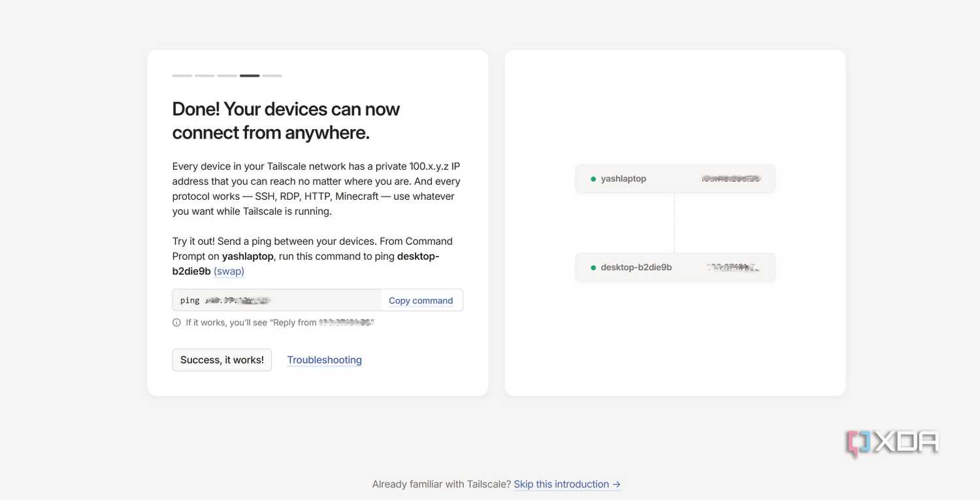Click the dark active onboarding progress step

point(250,76)
